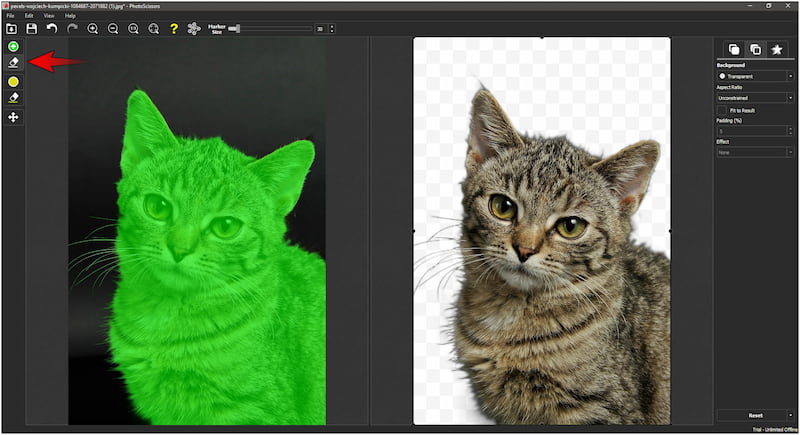Open help via yellow question mark
The height and width of the screenshot is (435, 800).
173,29
